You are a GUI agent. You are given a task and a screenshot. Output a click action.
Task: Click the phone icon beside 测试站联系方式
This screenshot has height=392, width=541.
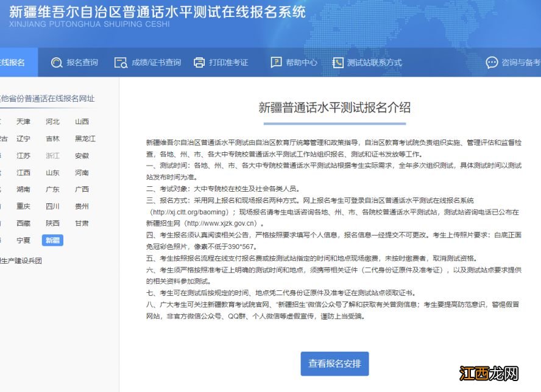click(338, 62)
